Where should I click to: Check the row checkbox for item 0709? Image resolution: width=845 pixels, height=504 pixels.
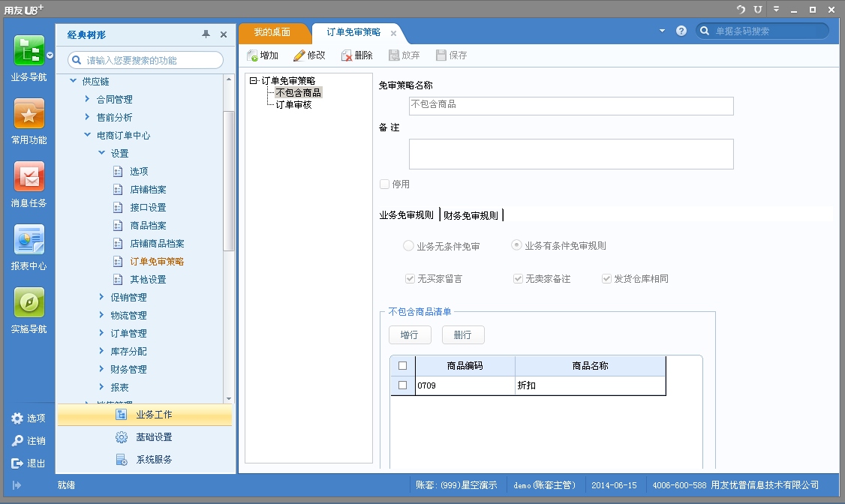pos(402,385)
